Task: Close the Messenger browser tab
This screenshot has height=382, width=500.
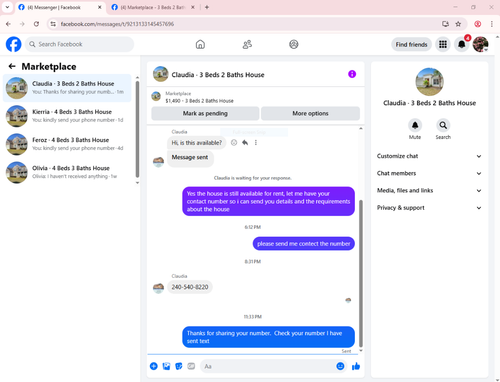Action: coord(99,7)
